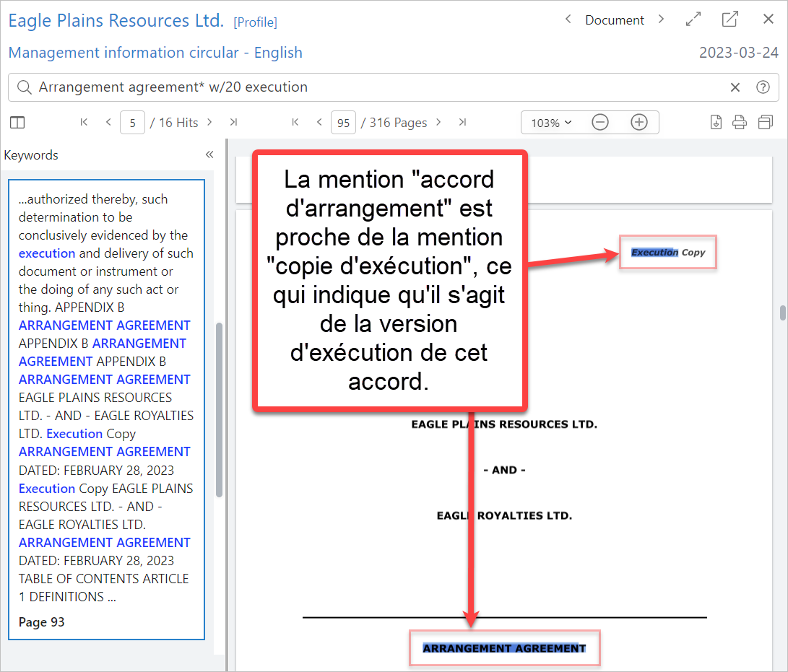The width and height of the screenshot is (788, 672).
Task: Zoom out with minus button
Action: pyautogui.click(x=600, y=122)
